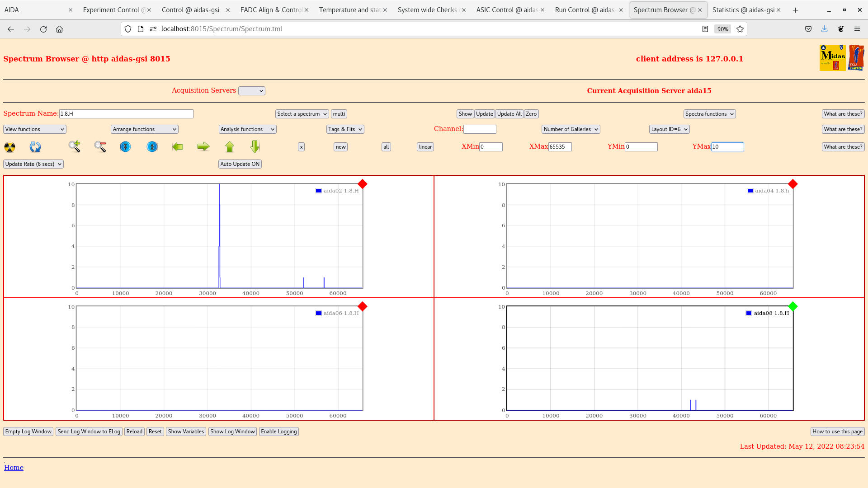Select the green diamond marker on aida08
This screenshot has width=868, height=488.
[x=793, y=306]
